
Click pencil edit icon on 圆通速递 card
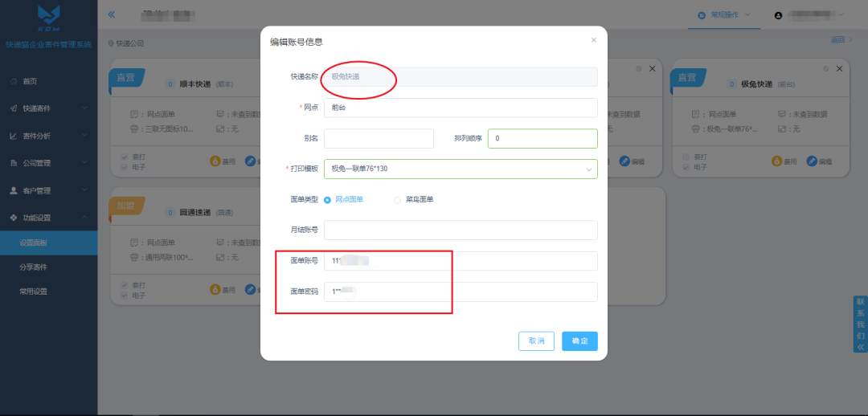click(250, 289)
